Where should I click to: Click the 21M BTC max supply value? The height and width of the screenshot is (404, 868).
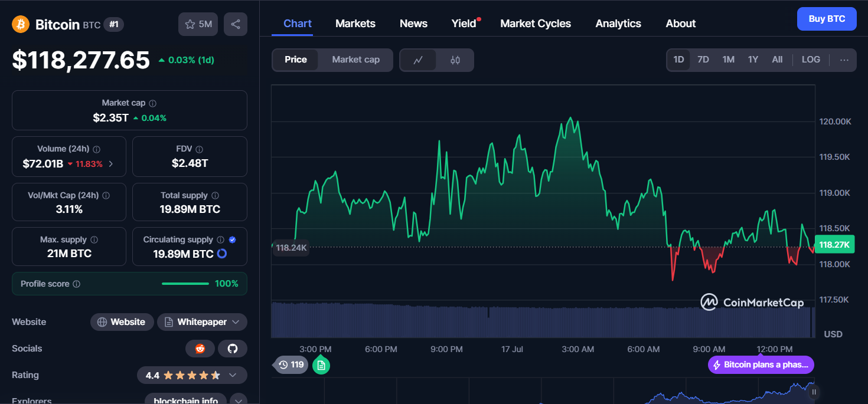(x=69, y=254)
